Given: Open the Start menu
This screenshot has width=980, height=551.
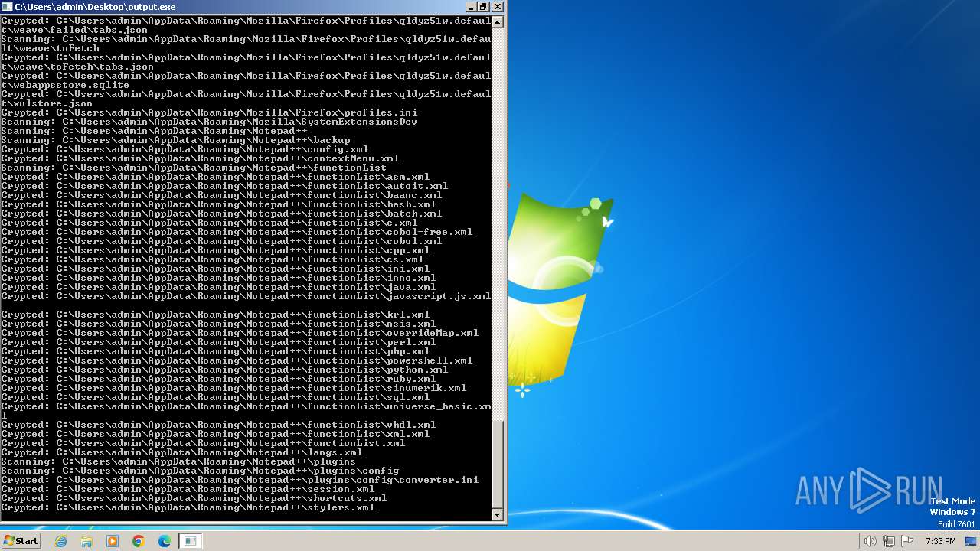Looking at the screenshot, I should 21,541.
